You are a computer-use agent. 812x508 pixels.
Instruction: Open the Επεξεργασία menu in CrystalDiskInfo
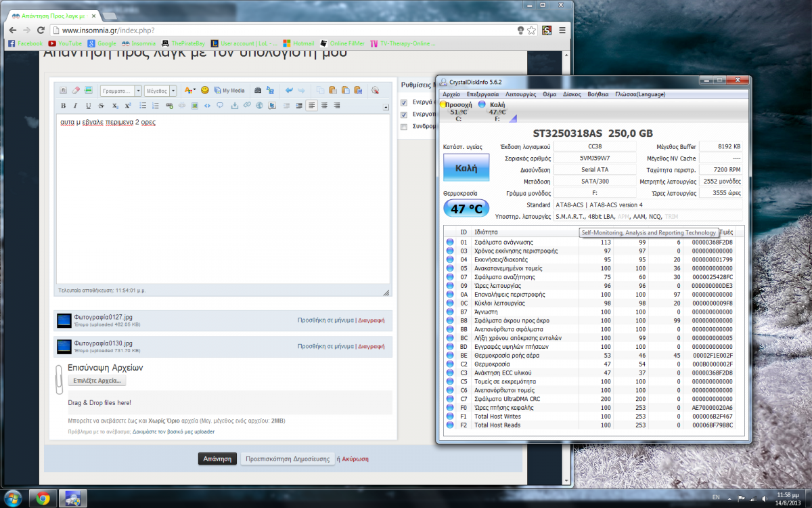pos(482,94)
